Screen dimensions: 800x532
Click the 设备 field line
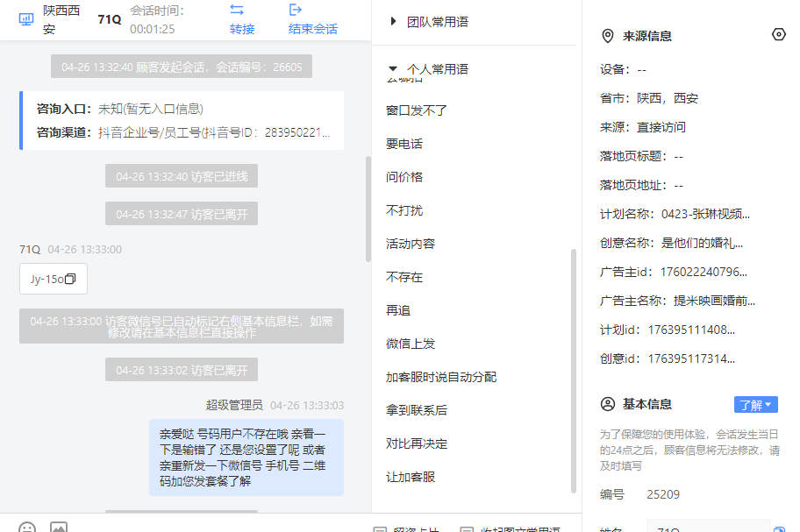tap(623, 70)
